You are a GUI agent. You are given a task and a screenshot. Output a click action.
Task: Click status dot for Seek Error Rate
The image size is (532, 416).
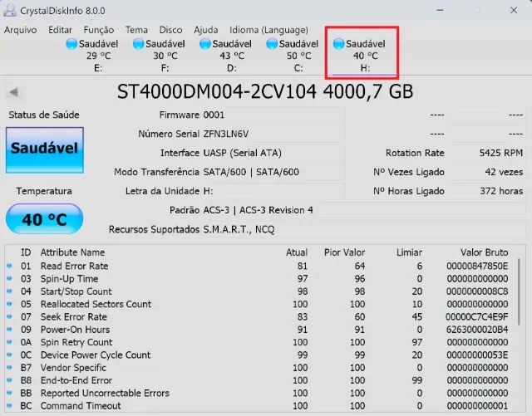(x=9, y=316)
